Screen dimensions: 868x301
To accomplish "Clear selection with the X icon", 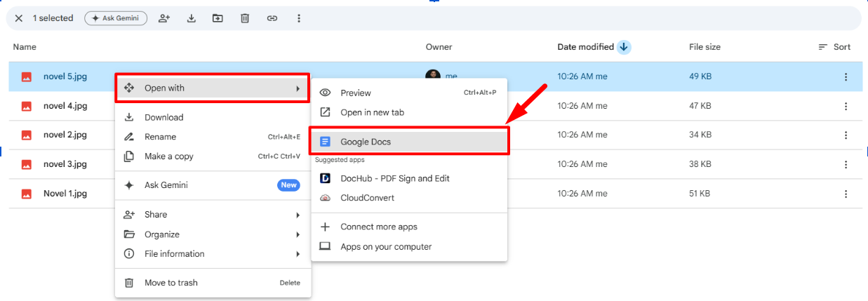I will point(19,18).
